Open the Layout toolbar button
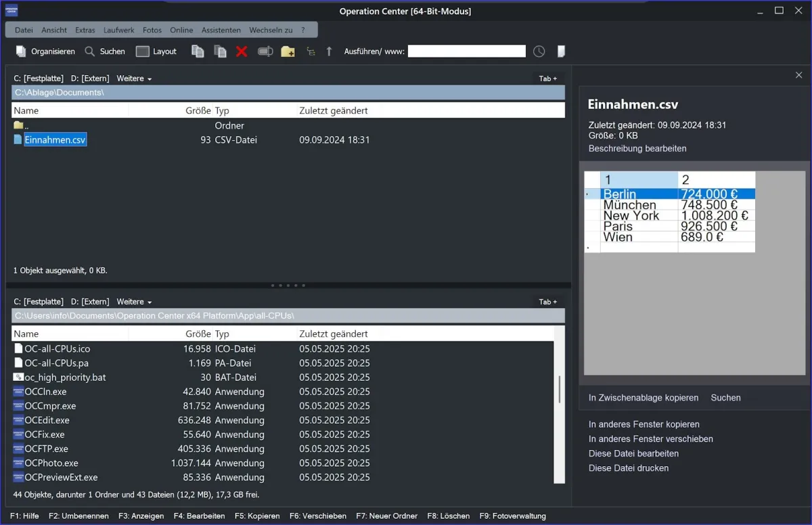 pyautogui.click(x=156, y=51)
